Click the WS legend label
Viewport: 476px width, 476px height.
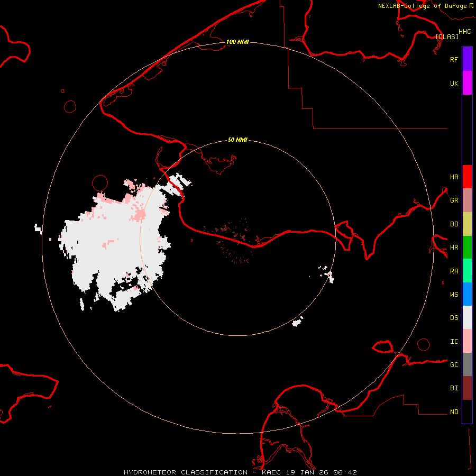454,295
